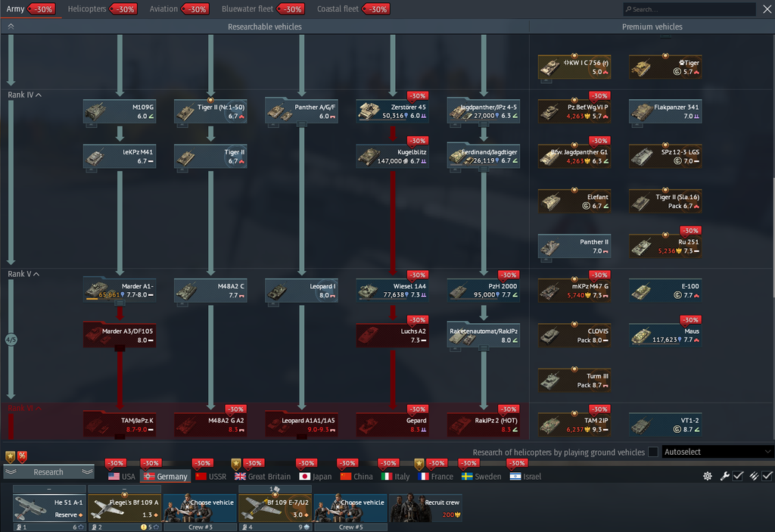Select the M109G vehicle icon
This screenshot has height=532, width=775.
coord(120,111)
